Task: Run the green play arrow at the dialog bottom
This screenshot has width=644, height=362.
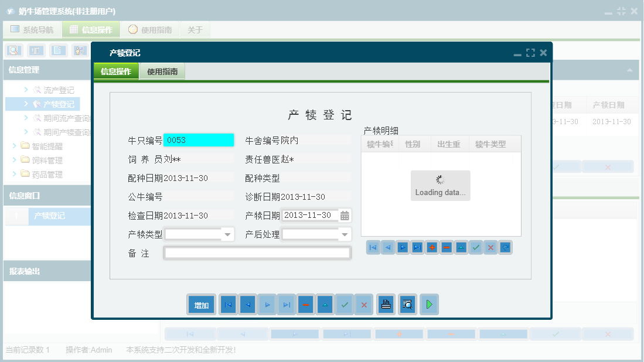Action: coord(429,304)
